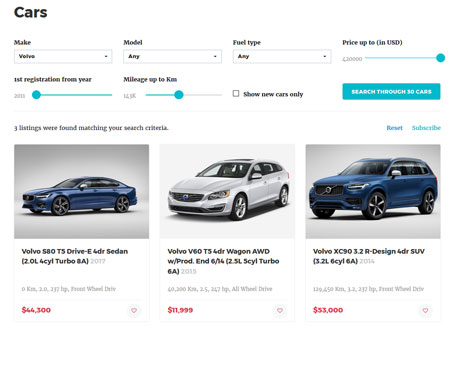This screenshot has width=450, height=365.
Task: Open the Make dropdown showing Volvo
Action: point(63,56)
